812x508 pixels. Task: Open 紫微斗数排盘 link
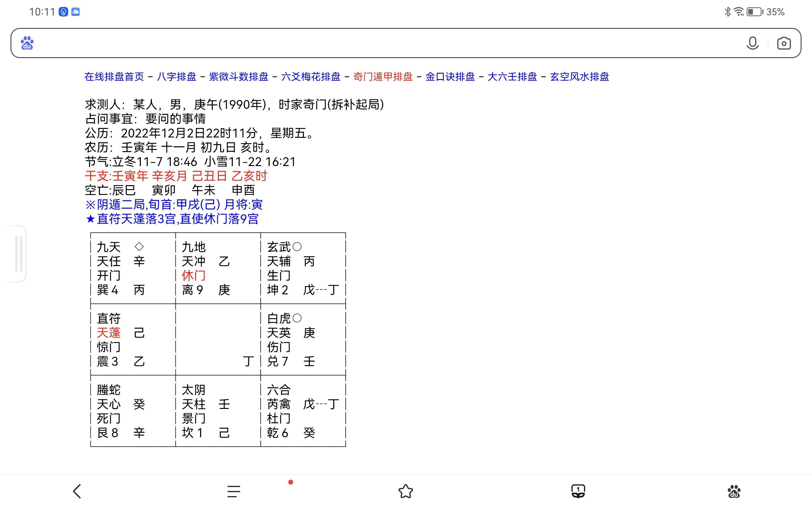pyautogui.click(x=239, y=77)
